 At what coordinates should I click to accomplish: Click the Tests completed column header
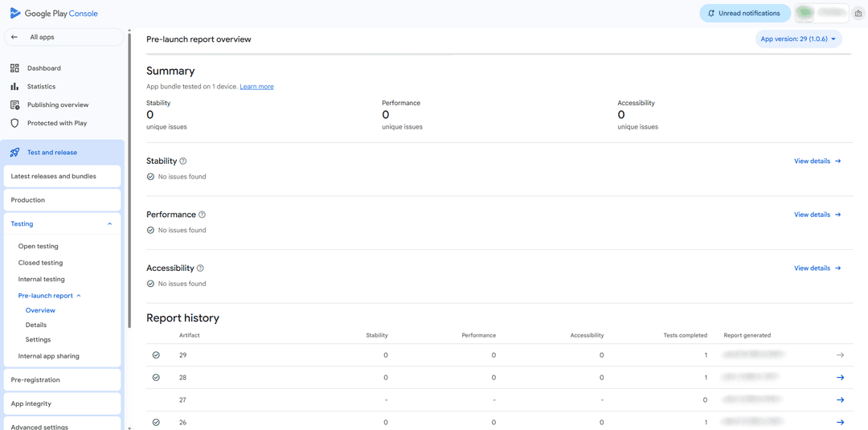686,335
